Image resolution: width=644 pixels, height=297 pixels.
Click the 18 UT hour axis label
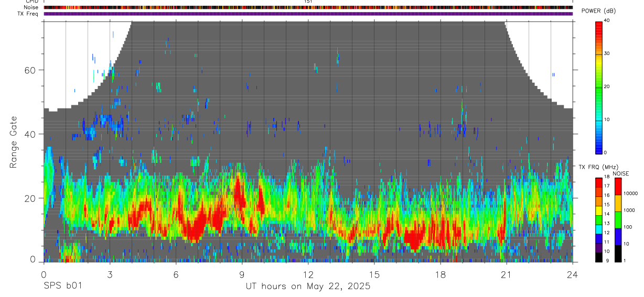coord(441,275)
